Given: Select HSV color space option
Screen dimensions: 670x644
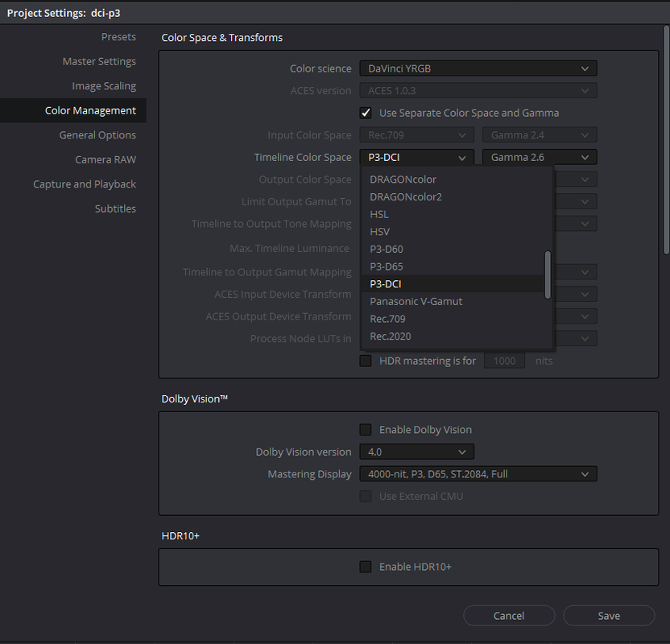Looking at the screenshot, I should pyautogui.click(x=453, y=232).
